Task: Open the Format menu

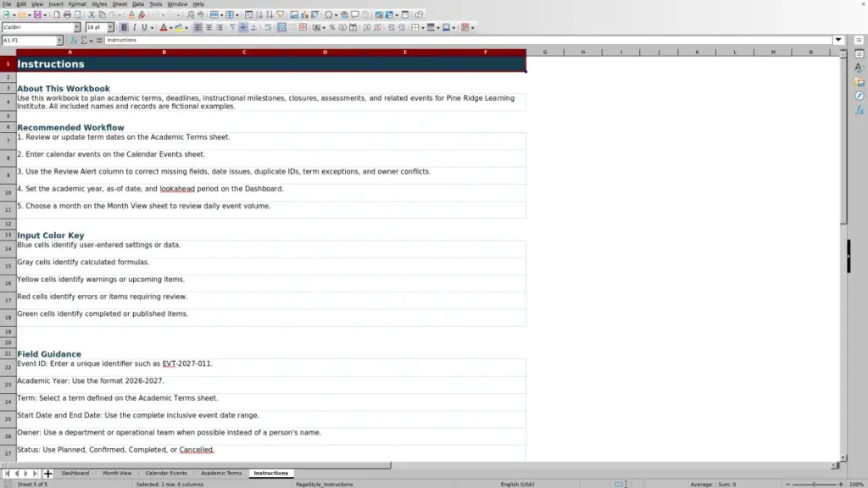Action: coord(77,4)
